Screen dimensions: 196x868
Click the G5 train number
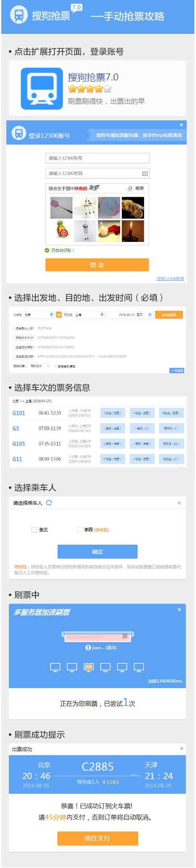16,428
